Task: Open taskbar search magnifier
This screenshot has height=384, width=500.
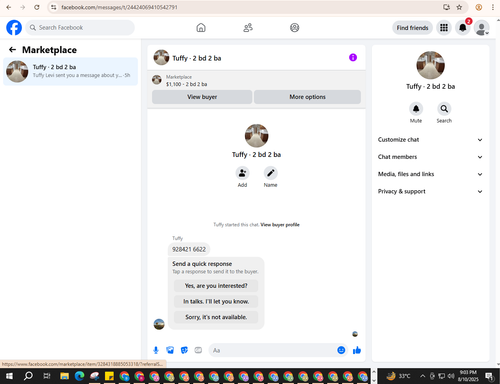Action: point(28,376)
